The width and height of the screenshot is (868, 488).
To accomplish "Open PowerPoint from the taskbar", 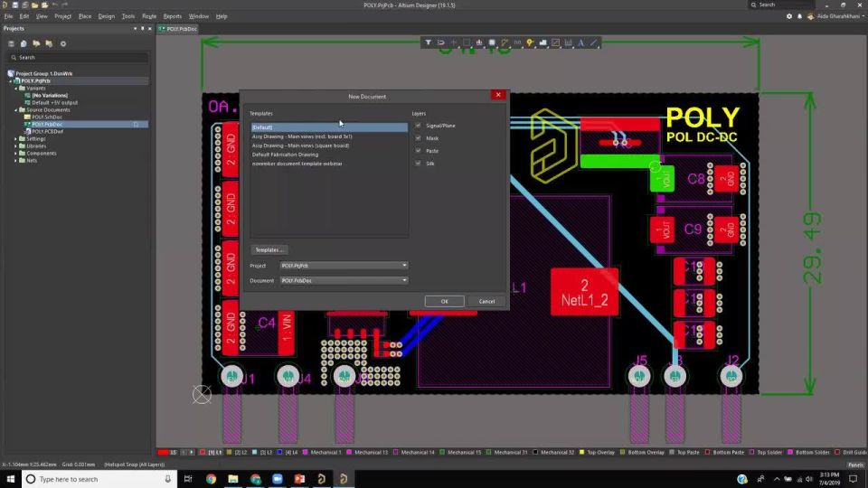I will [x=299, y=479].
